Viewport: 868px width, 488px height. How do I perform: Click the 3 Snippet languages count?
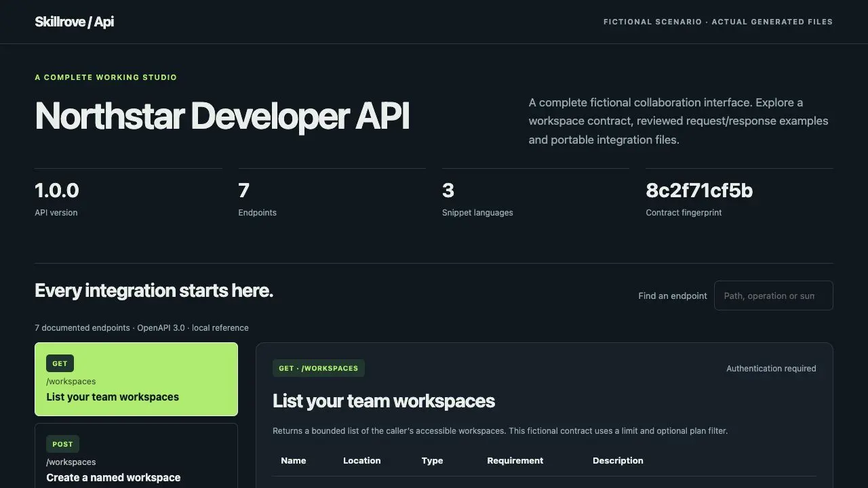(448, 190)
